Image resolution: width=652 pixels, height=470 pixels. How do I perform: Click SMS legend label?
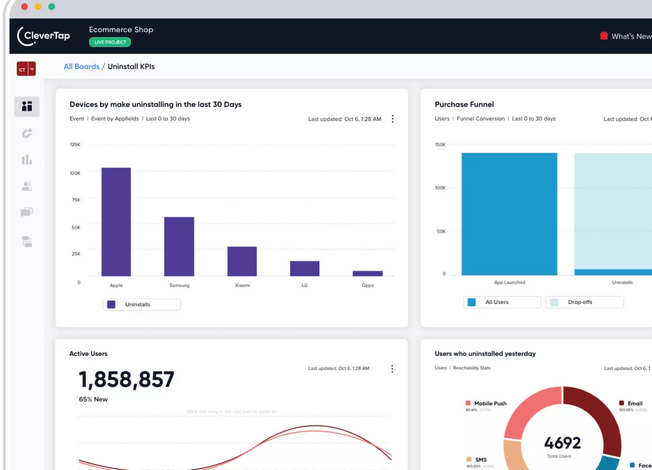click(x=481, y=460)
